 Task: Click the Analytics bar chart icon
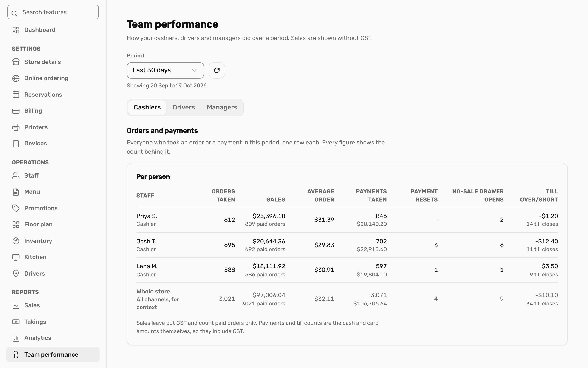(16, 338)
